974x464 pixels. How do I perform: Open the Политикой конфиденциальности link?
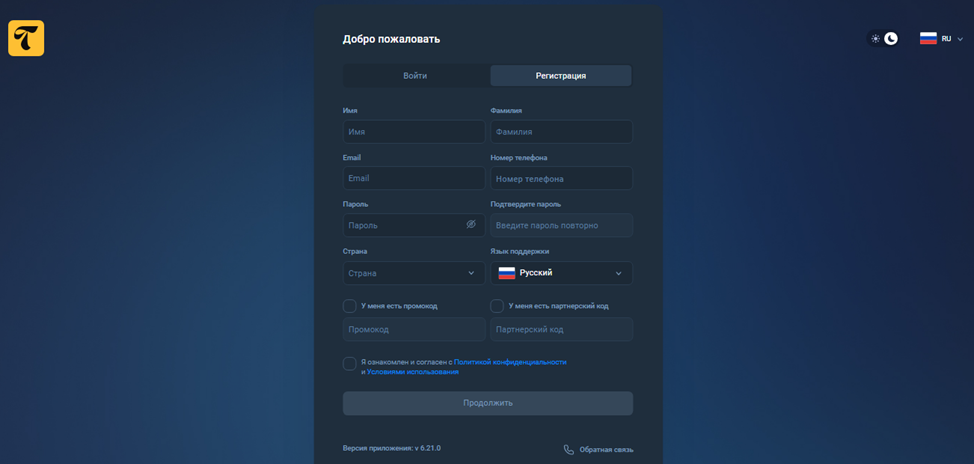(x=510, y=362)
